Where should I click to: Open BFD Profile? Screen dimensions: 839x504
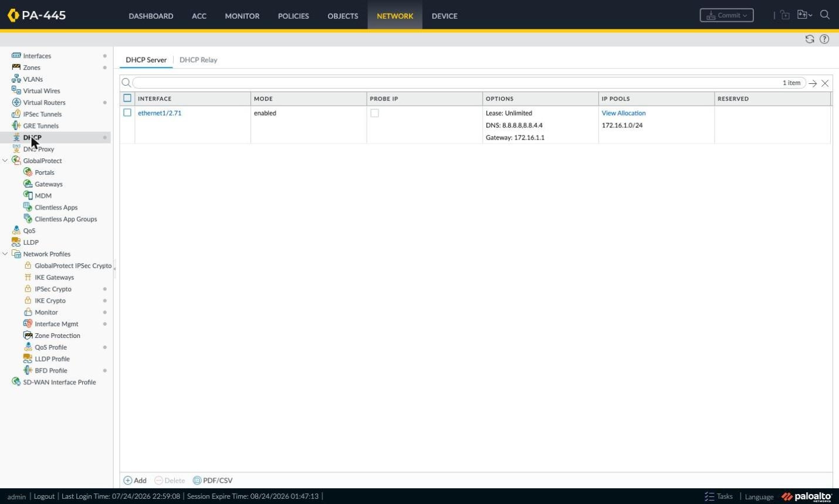pos(51,371)
